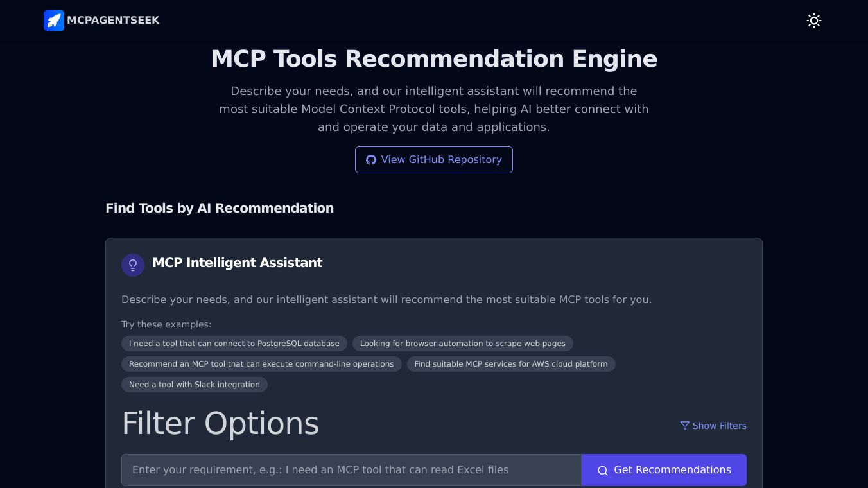The image size is (868, 488).
Task: Click the Filter Options heading
Action: click(x=220, y=424)
